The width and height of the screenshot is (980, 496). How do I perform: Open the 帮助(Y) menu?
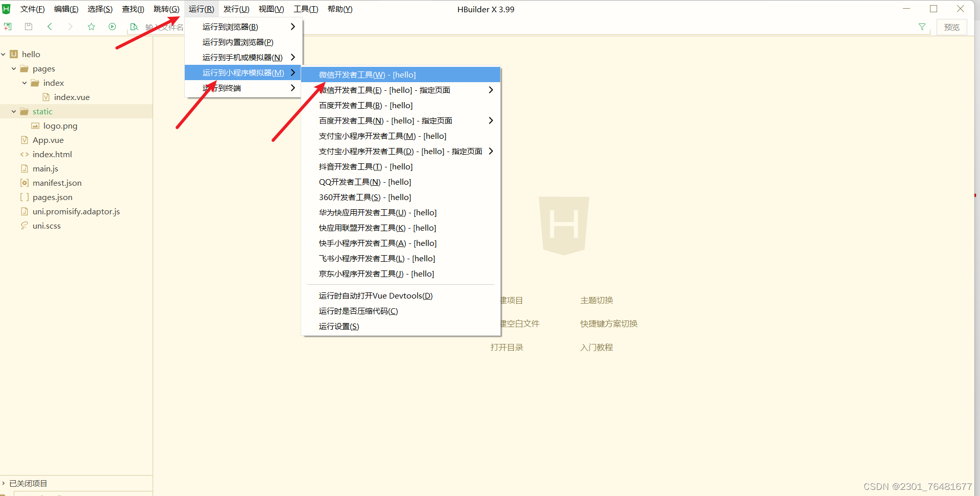[340, 9]
